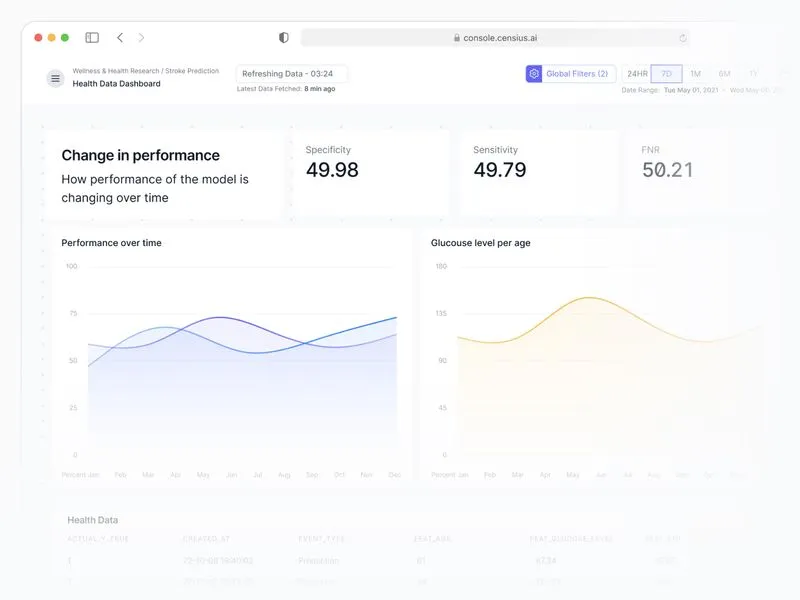This screenshot has height=600, width=800.
Task: Click the Glucouse level per age chart title
Action: point(481,243)
